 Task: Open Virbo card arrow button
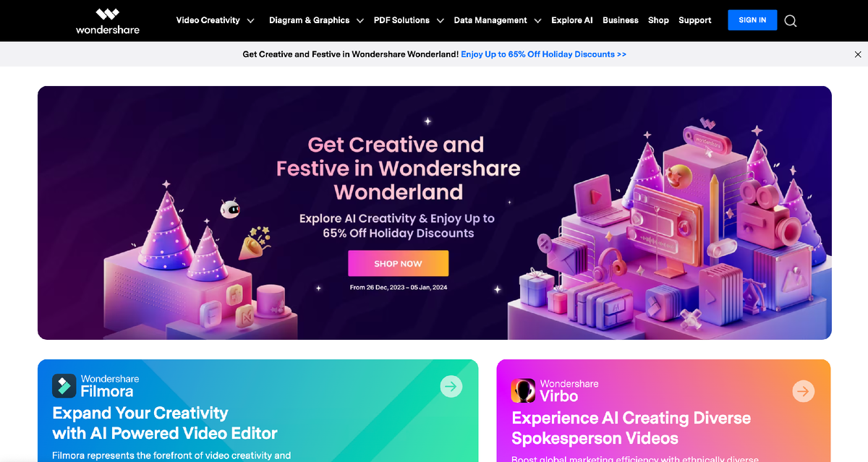pos(803,392)
